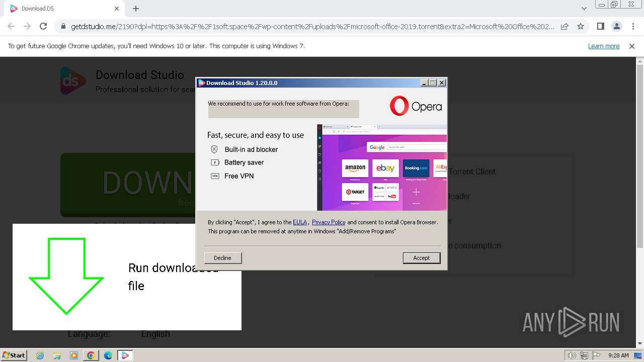This screenshot has height=362, width=644.
Task: Click the Free VPN icon
Action: click(215, 176)
